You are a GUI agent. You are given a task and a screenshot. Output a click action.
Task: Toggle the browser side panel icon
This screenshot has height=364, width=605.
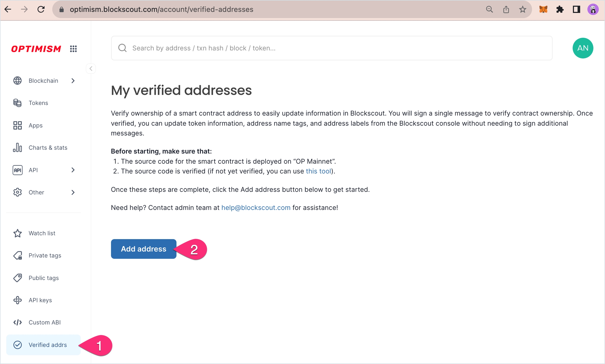(576, 10)
